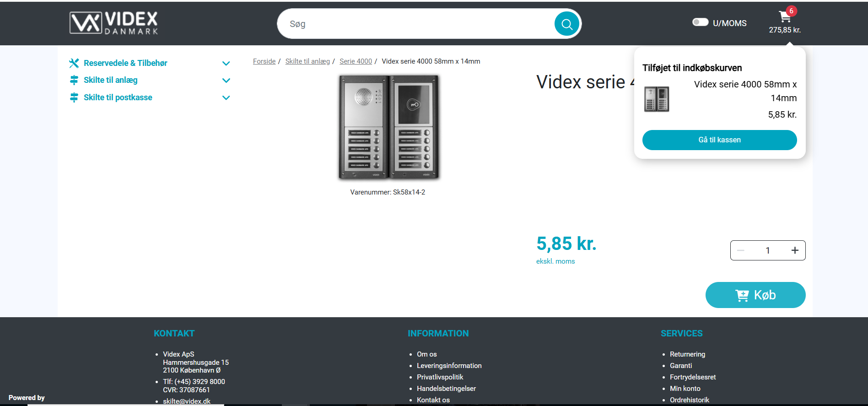
Task: Open the Videx serie 4000 product image
Action: click(x=388, y=127)
